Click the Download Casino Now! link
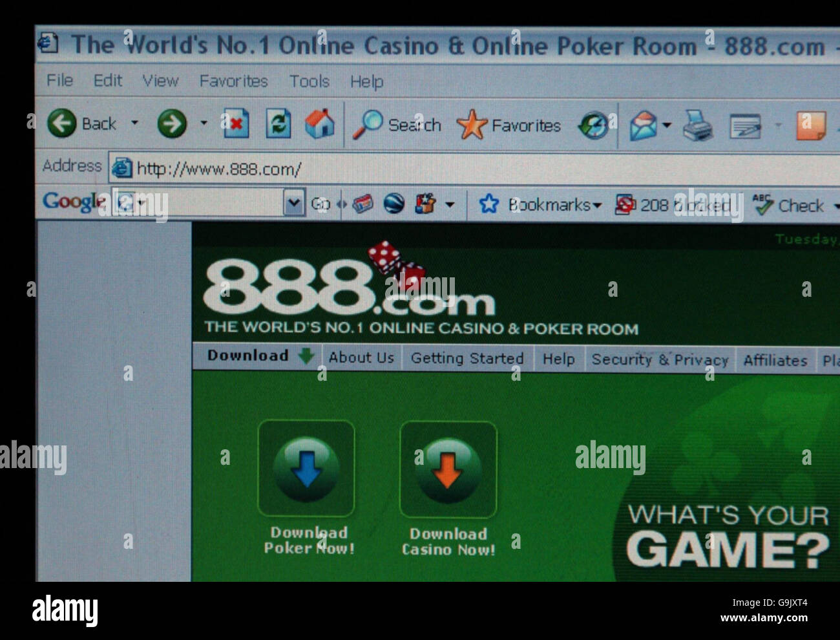840x640 pixels. pos(448,542)
